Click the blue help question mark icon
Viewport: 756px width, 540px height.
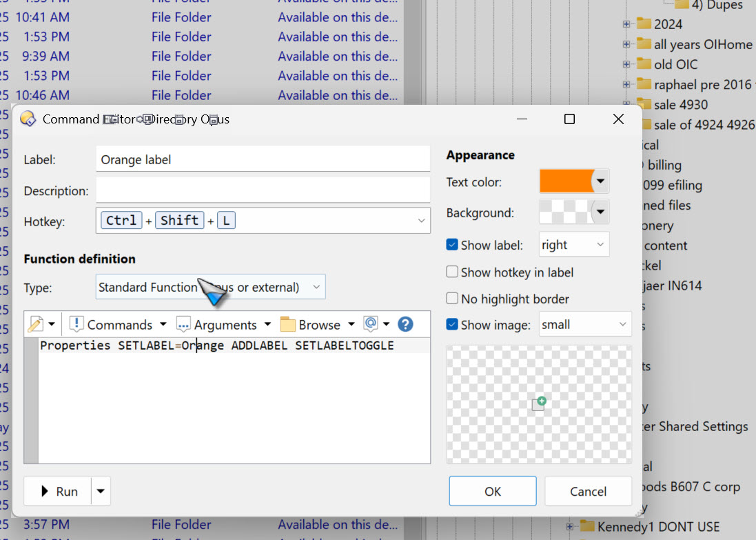(x=405, y=324)
